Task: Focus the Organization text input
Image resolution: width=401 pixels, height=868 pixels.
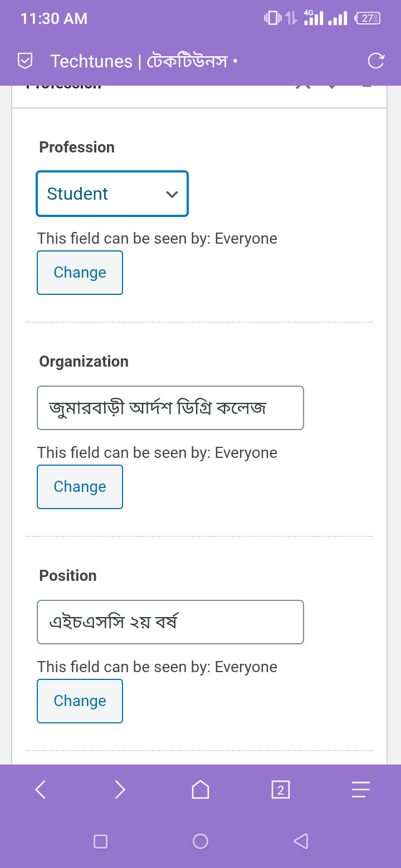Action: pos(170,408)
